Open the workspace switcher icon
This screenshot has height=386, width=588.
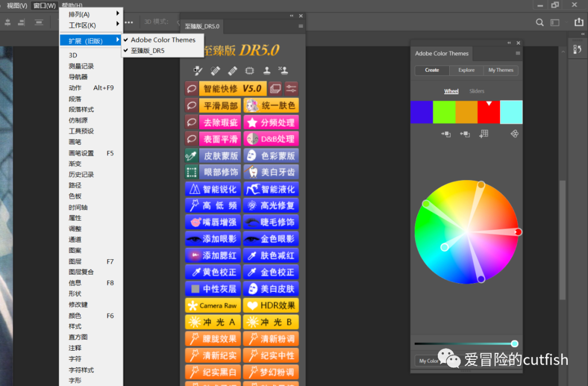(555, 22)
